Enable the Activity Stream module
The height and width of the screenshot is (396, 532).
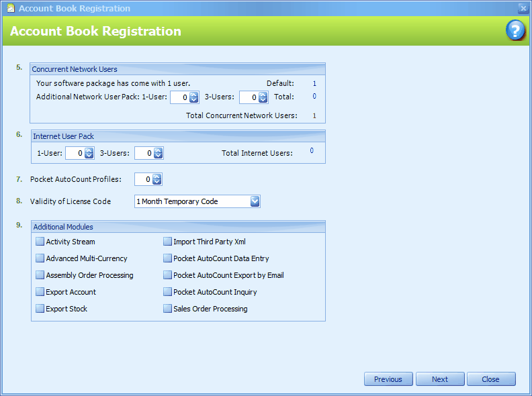coord(40,242)
